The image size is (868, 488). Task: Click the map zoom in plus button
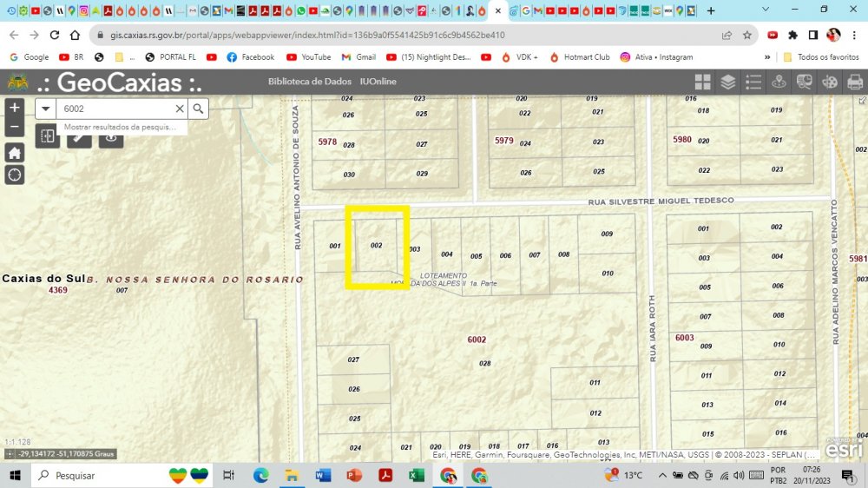pyautogui.click(x=14, y=108)
